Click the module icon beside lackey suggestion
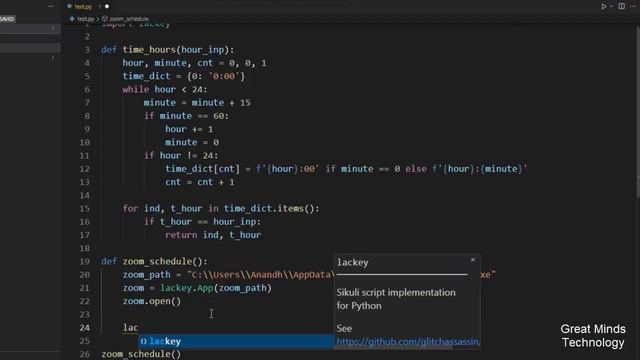Viewport: 640px width, 360px height. [x=144, y=341]
